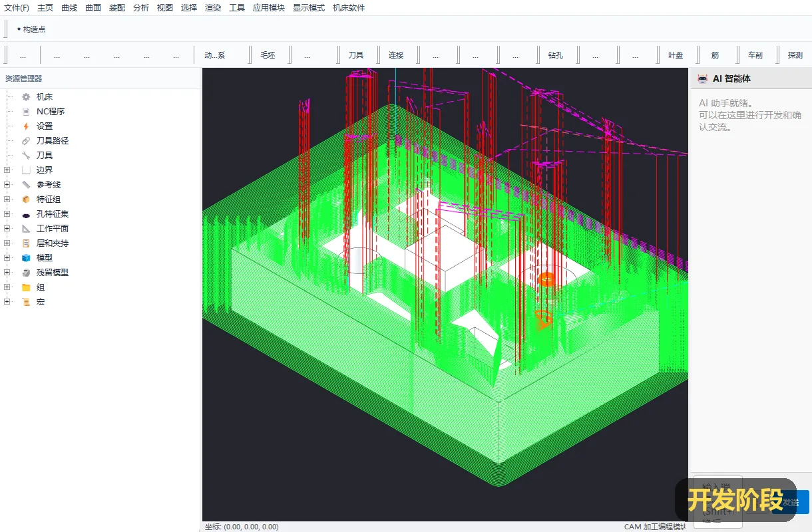Image resolution: width=812 pixels, height=532 pixels.
Task: Open the 文件(F) menu
Action: coord(17,8)
